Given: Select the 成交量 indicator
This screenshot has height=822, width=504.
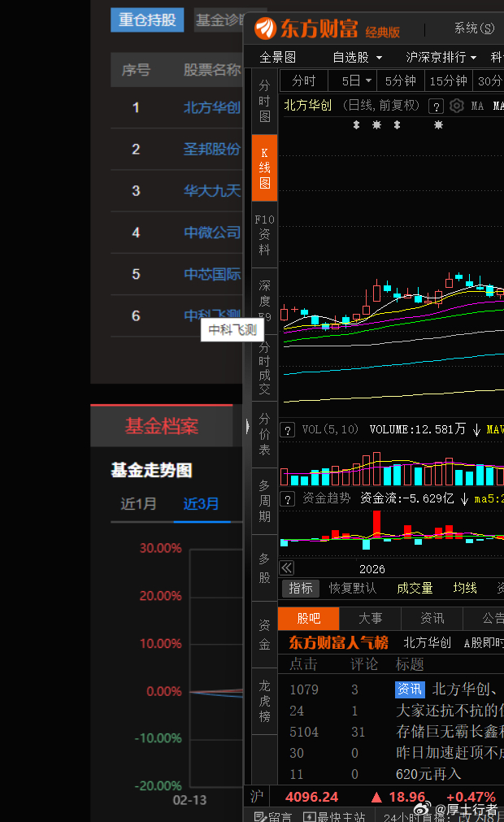Looking at the screenshot, I should pos(415,588).
